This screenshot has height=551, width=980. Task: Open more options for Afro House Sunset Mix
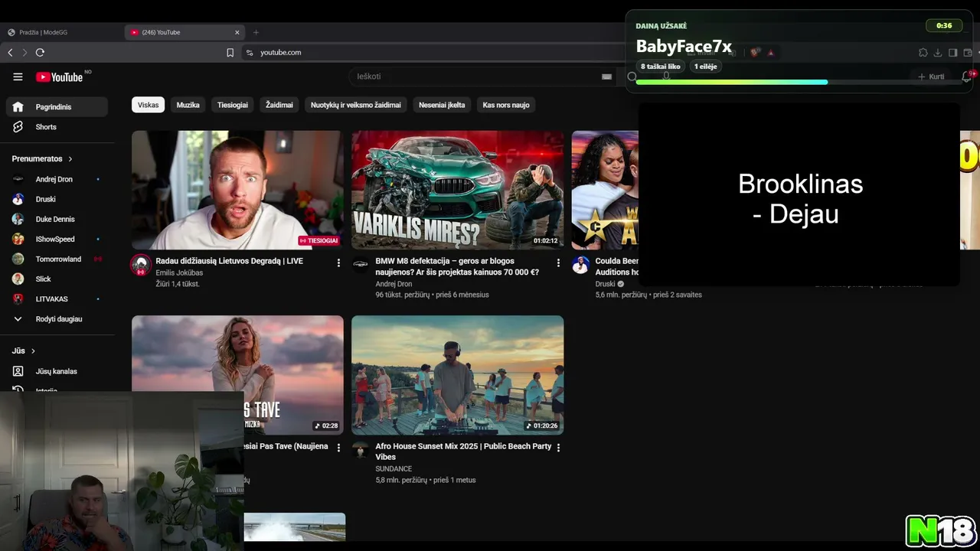click(x=558, y=448)
